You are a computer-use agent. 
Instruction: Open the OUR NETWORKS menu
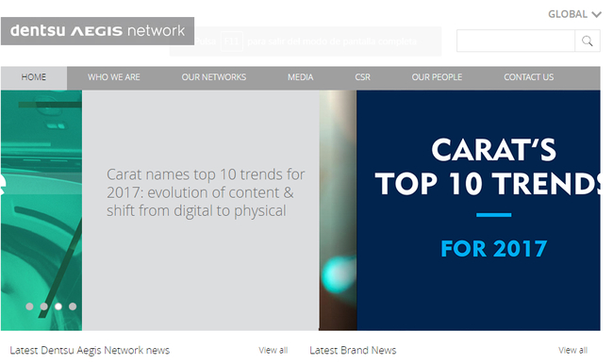(x=214, y=77)
